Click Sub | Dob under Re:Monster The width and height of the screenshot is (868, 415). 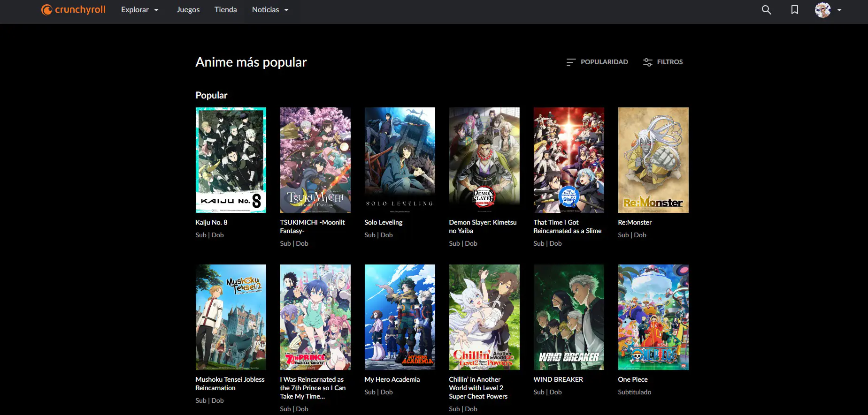(632, 235)
